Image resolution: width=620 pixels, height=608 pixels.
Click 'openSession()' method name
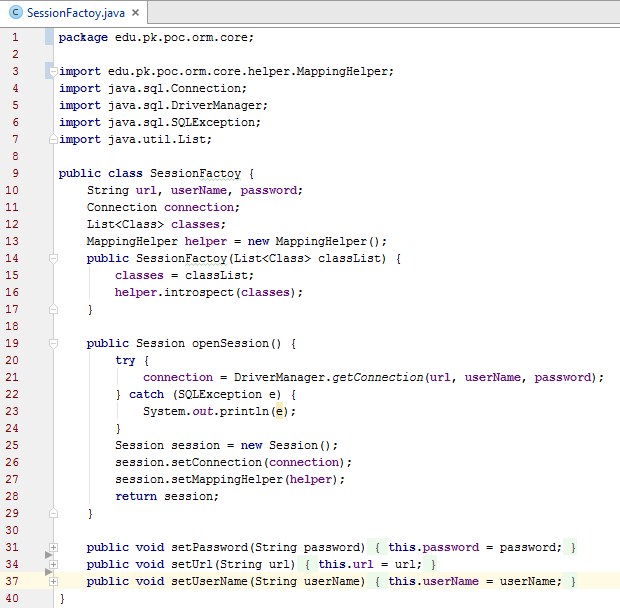237,344
